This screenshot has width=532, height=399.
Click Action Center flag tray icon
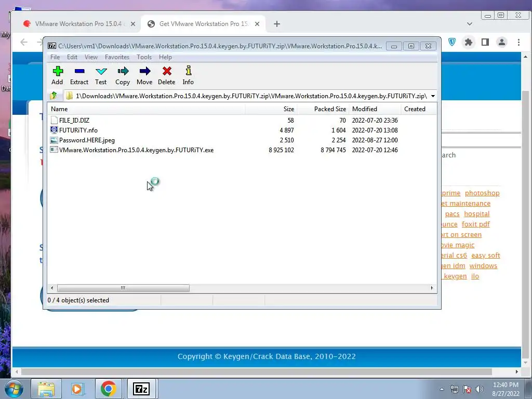click(x=467, y=389)
